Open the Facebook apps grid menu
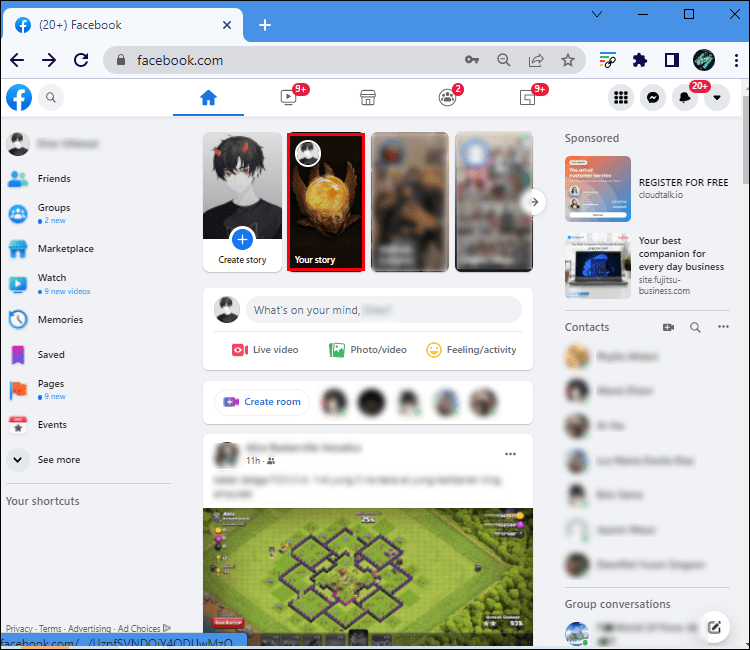This screenshot has width=750, height=650. tap(621, 97)
